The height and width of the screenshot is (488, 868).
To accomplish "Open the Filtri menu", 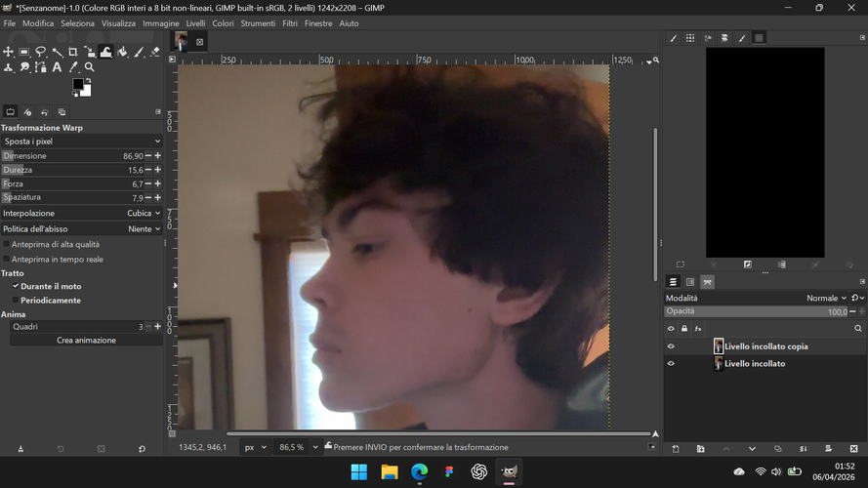I will [x=290, y=23].
